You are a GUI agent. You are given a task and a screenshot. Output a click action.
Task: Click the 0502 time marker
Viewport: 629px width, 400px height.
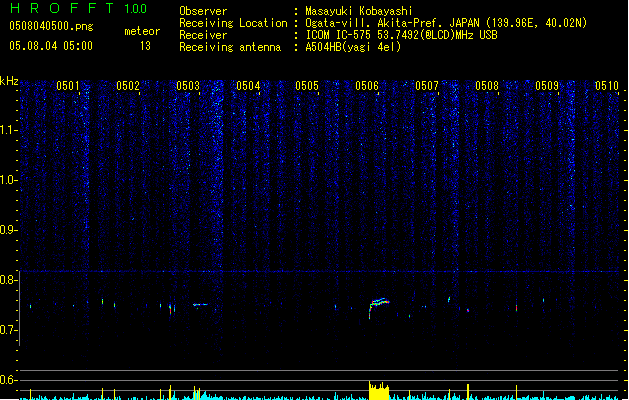pos(128,86)
